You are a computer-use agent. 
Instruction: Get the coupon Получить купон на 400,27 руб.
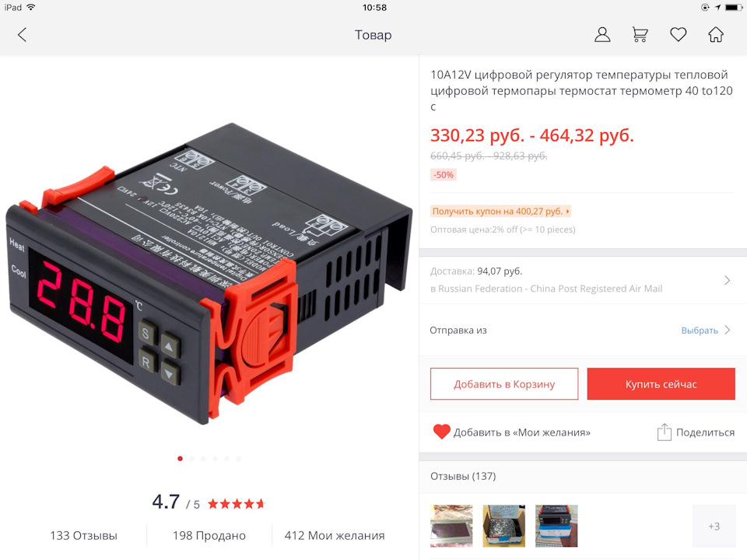point(500,211)
